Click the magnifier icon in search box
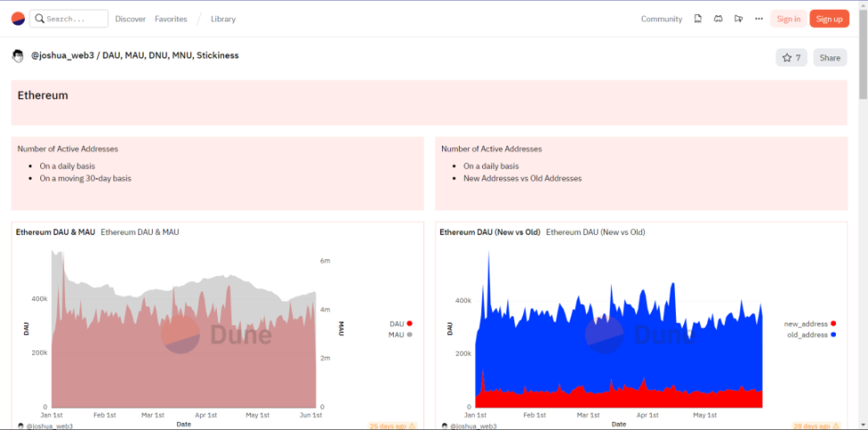868x430 pixels. tap(39, 19)
